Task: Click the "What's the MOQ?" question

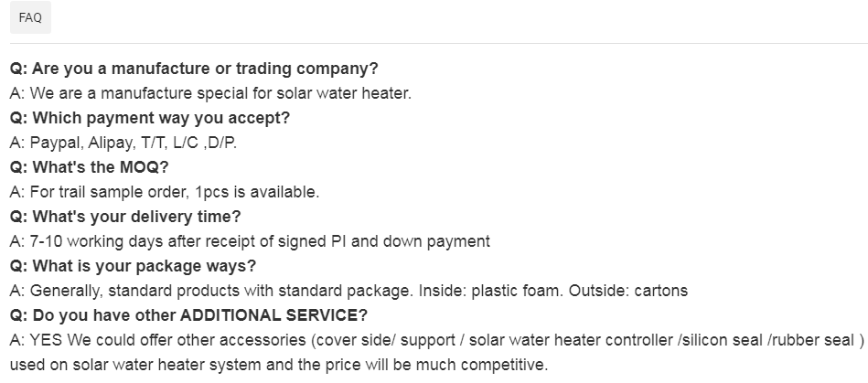Action: [89, 167]
